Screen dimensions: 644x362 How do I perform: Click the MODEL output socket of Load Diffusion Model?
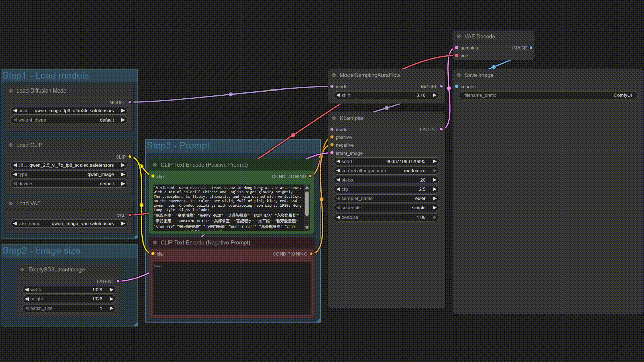pyautogui.click(x=130, y=102)
